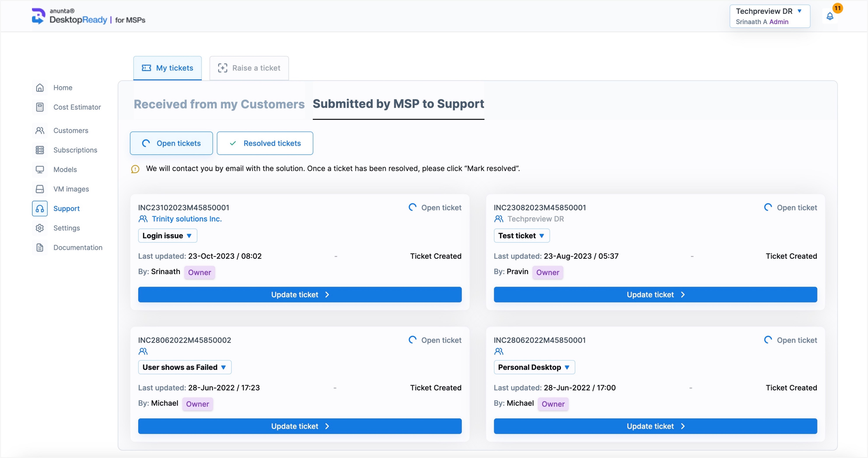Image resolution: width=868 pixels, height=458 pixels.
Task: Click the Models monitor icon
Action: [x=40, y=170]
